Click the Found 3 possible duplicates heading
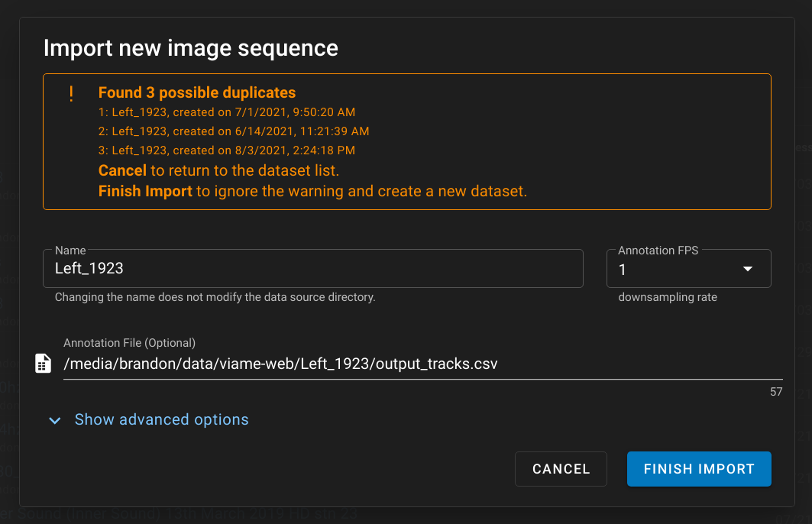812x524 pixels. tap(197, 92)
